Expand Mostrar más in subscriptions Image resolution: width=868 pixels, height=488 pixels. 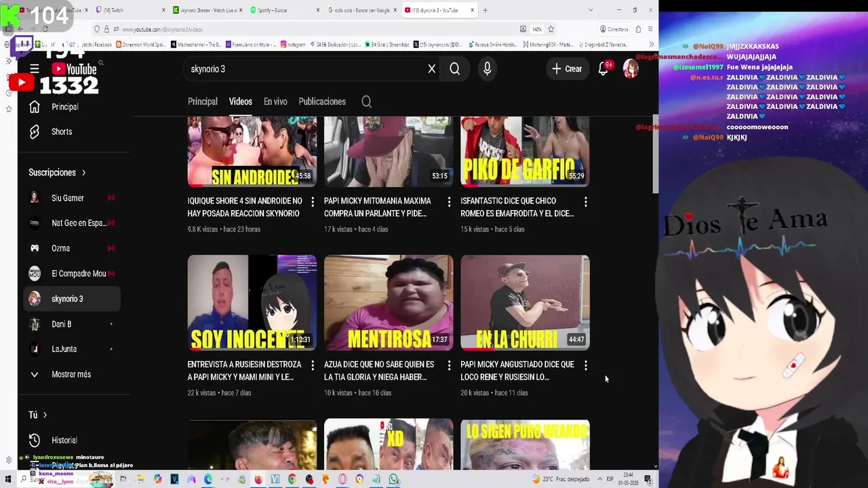click(72, 374)
